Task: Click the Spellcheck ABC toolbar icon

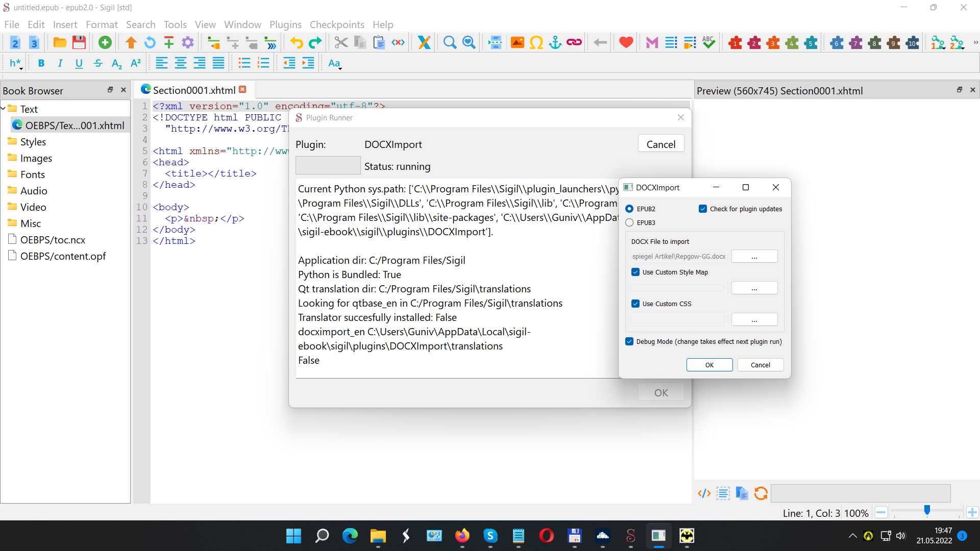Action: pyautogui.click(x=708, y=43)
